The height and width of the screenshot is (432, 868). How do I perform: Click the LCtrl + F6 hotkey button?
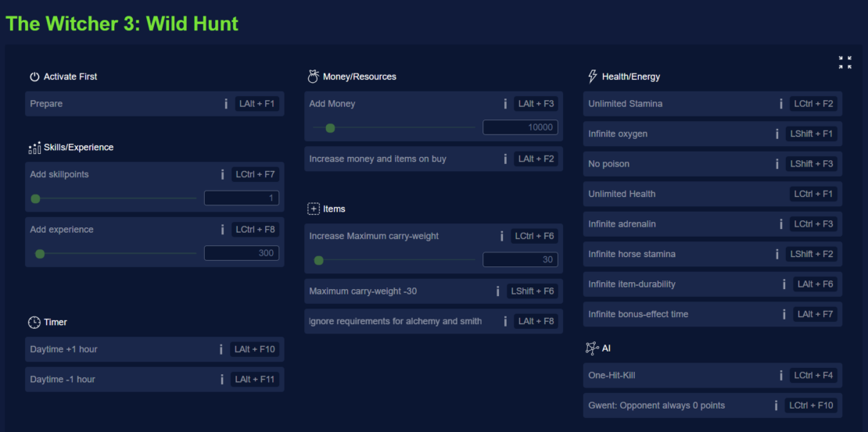pyautogui.click(x=535, y=236)
